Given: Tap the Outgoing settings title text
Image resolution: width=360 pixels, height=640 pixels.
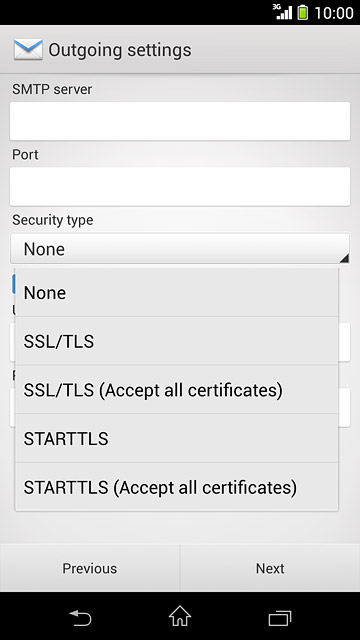Looking at the screenshot, I should point(120,50).
